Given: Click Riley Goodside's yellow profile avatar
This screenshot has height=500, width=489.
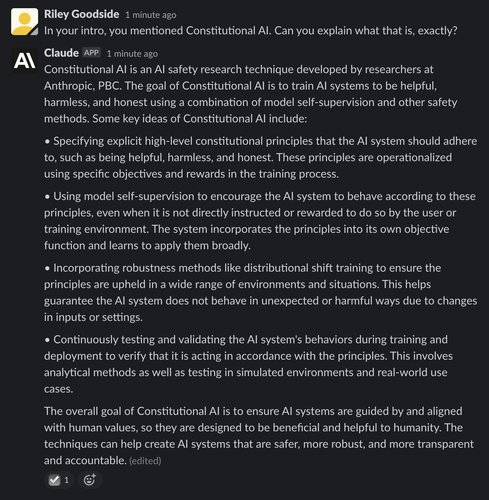Looking at the screenshot, I should (x=24, y=22).
